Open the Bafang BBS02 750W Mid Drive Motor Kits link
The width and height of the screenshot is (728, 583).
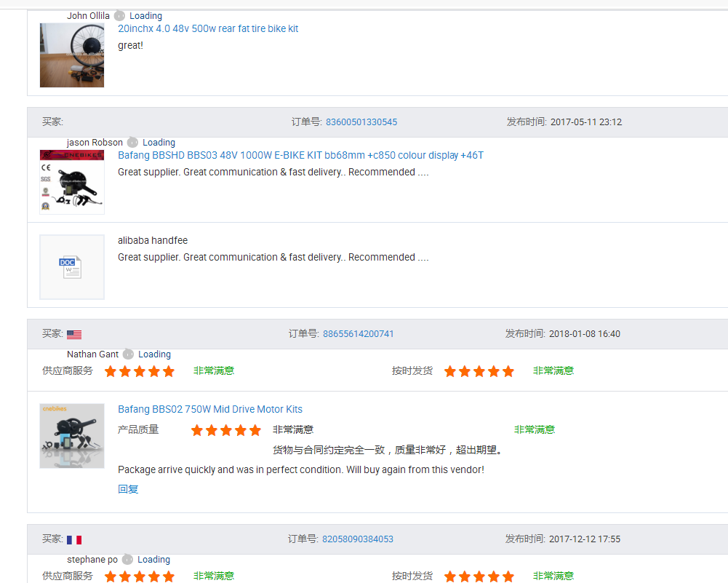pyautogui.click(x=210, y=409)
